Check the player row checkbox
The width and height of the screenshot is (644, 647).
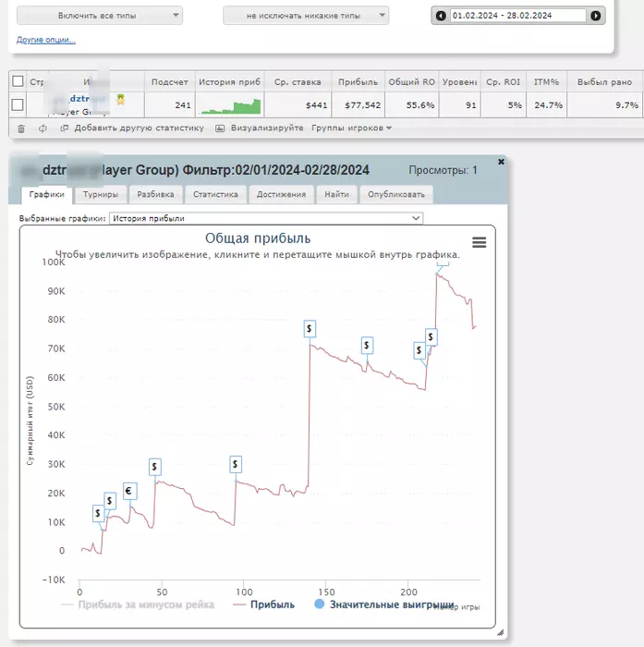[x=18, y=104]
